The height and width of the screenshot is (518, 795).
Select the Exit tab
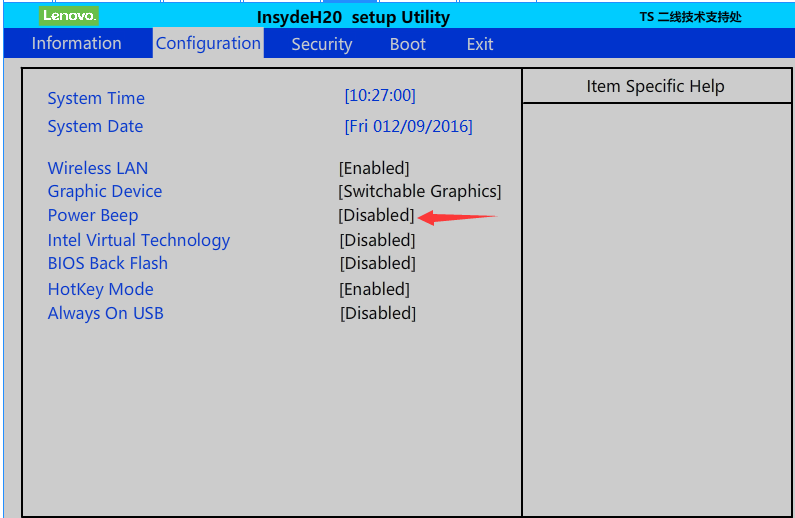point(479,44)
